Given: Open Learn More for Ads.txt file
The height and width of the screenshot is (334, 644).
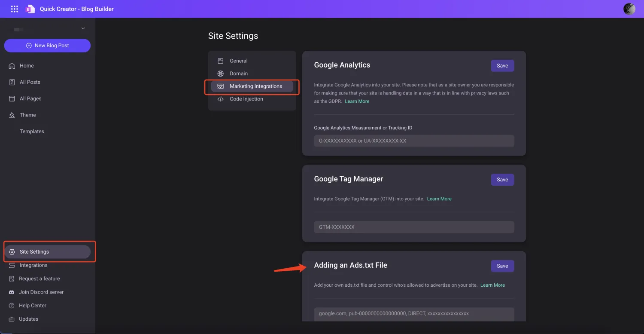Looking at the screenshot, I should coord(492,285).
